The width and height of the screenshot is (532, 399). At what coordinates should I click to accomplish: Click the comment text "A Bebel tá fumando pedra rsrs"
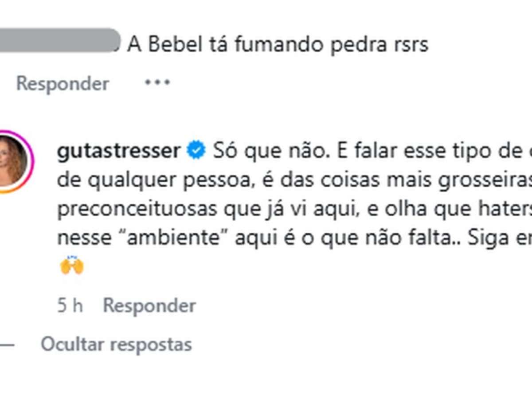point(278,44)
